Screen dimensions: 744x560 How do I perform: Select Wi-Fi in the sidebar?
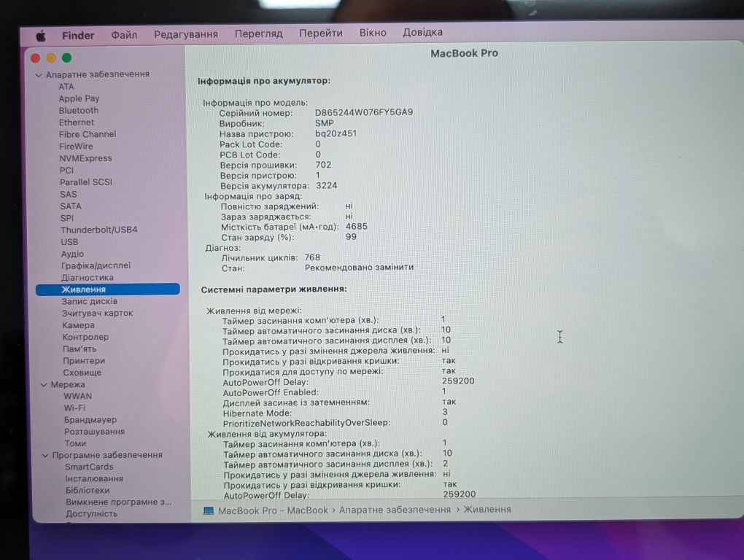pos(74,408)
